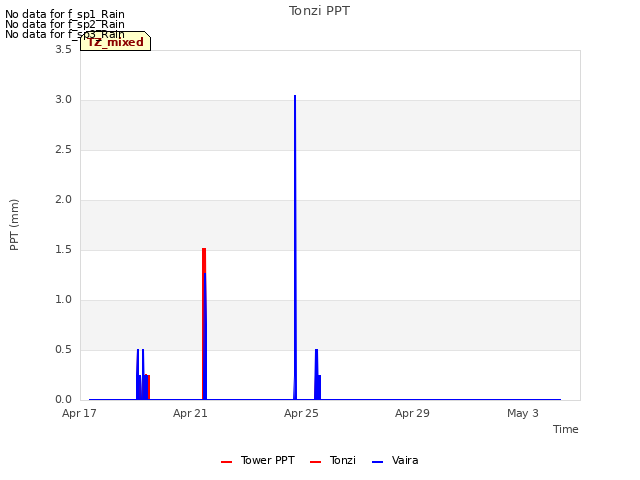This screenshot has height=480, width=640.
Task: Click the Time x-axis title
Action: point(566,429)
